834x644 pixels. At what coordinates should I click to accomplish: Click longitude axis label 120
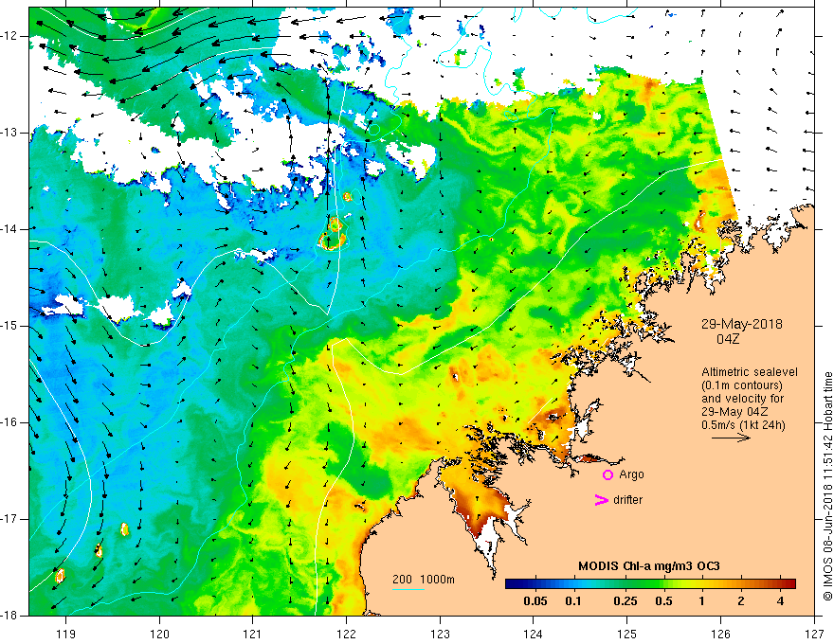[159, 634]
